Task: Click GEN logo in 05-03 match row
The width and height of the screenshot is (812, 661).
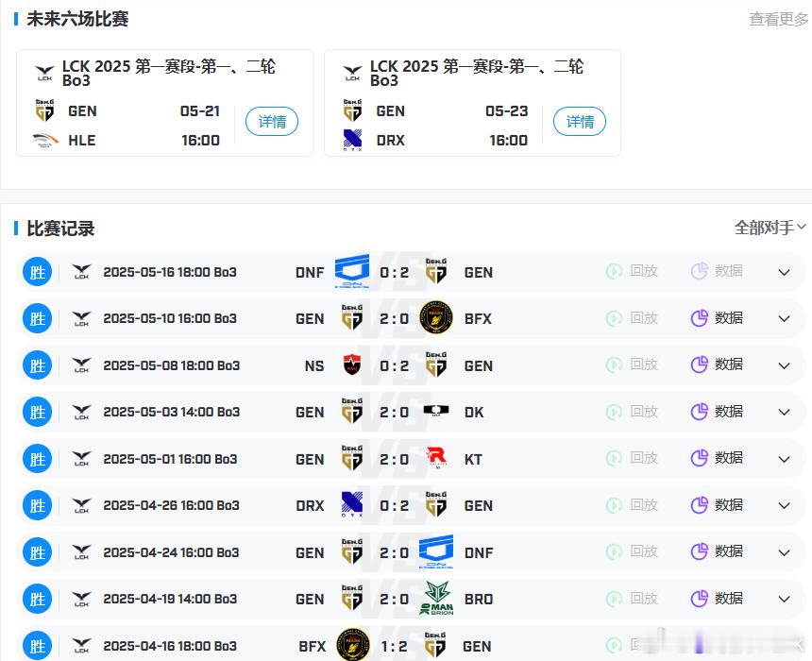Action: point(352,411)
